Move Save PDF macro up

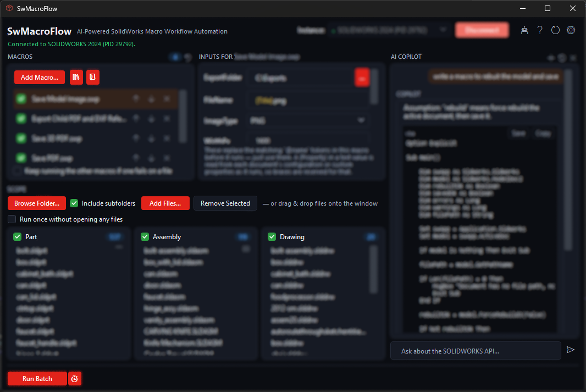(136, 158)
